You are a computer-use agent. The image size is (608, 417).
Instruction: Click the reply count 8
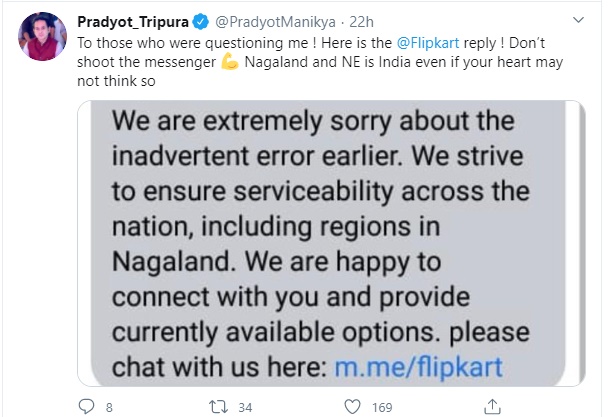click(108, 406)
